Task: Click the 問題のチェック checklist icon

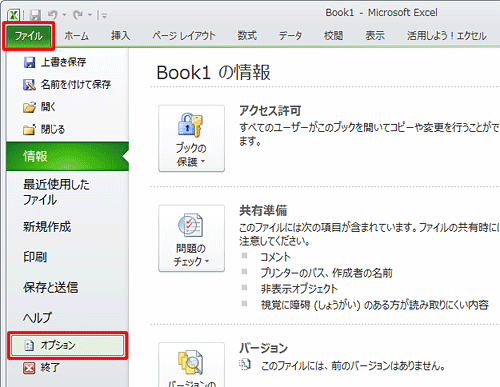Action: click(x=190, y=225)
